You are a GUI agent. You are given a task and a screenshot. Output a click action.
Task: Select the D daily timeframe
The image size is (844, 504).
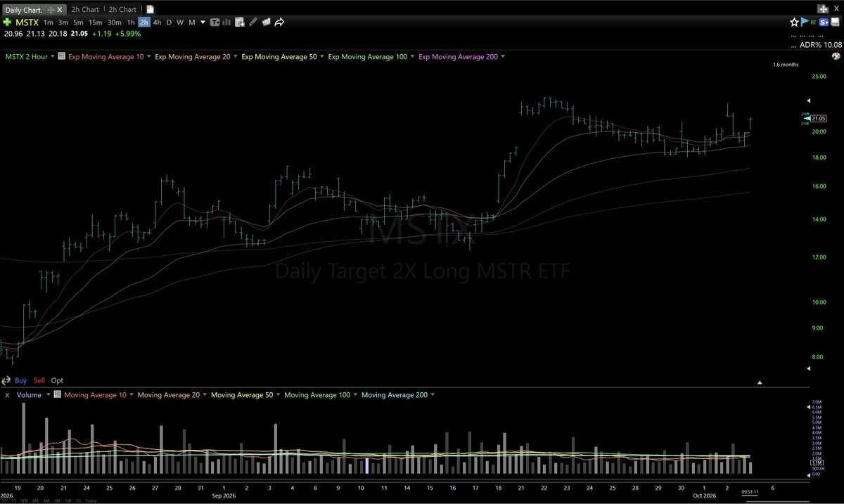point(169,22)
